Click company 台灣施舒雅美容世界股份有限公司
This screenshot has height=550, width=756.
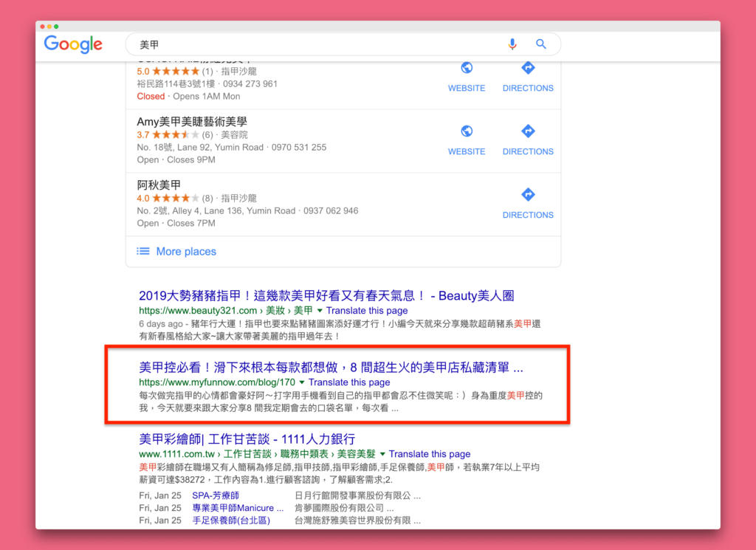357,520
